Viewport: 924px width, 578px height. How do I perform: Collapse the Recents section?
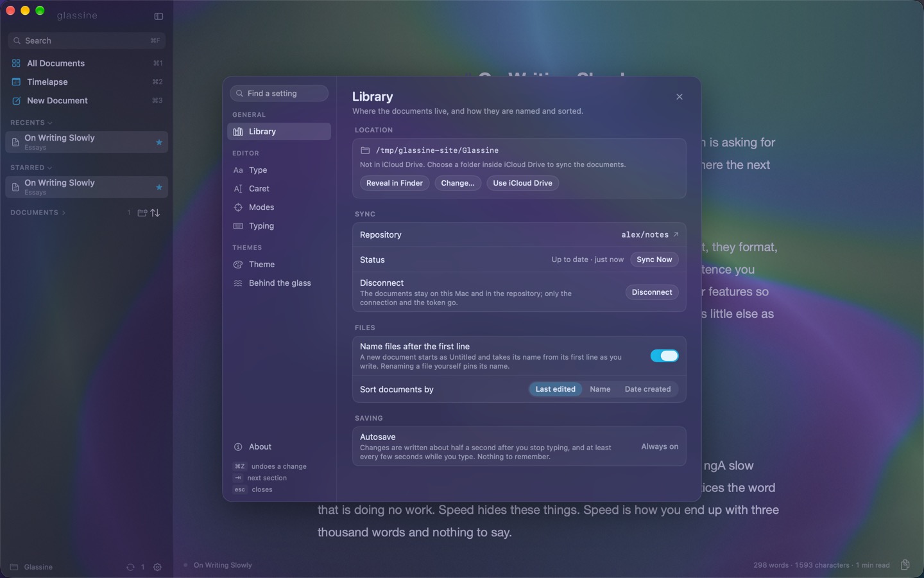[31, 123]
